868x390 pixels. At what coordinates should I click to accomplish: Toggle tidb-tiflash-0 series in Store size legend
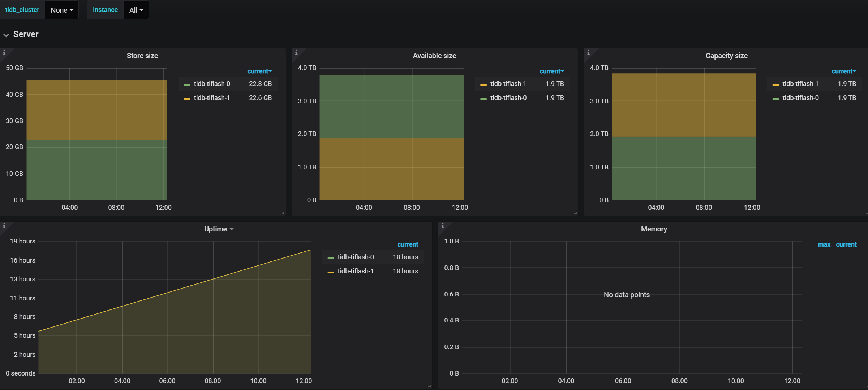[212, 84]
